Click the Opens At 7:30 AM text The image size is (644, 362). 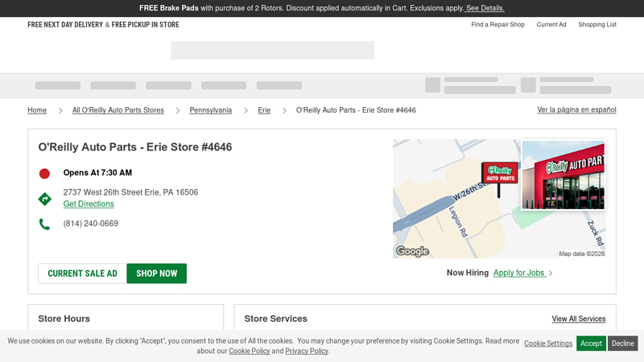(97, 173)
